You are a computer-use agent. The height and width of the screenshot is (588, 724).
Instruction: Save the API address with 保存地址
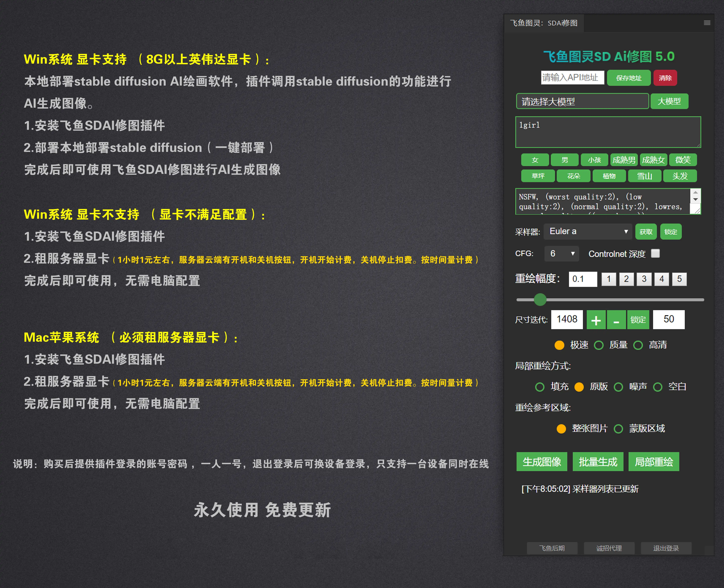tap(629, 78)
